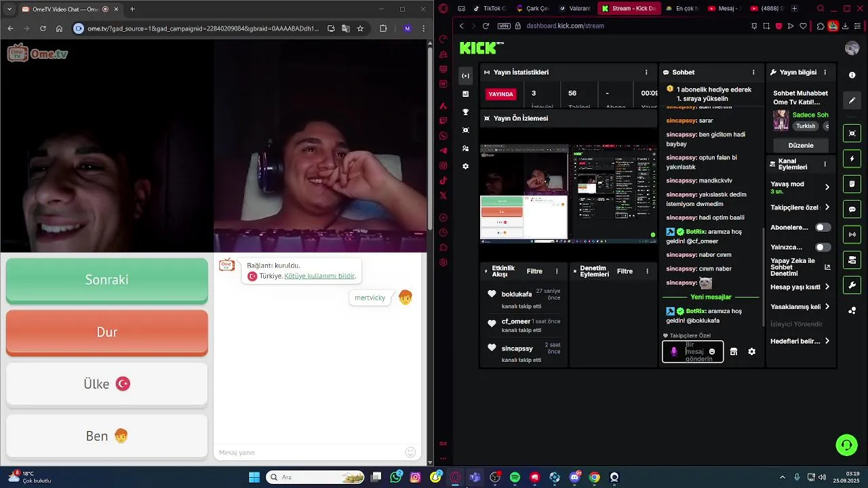The image size is (868, 488).
Task: Open Etkinlik Akışı three-dot menu
Action: [x=557, y=271]
